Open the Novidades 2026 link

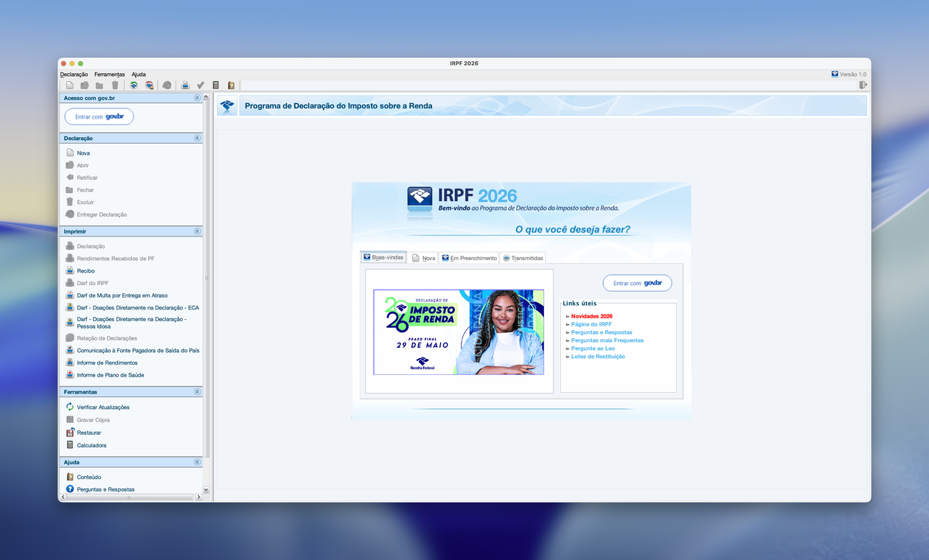[x=592, y=315]
